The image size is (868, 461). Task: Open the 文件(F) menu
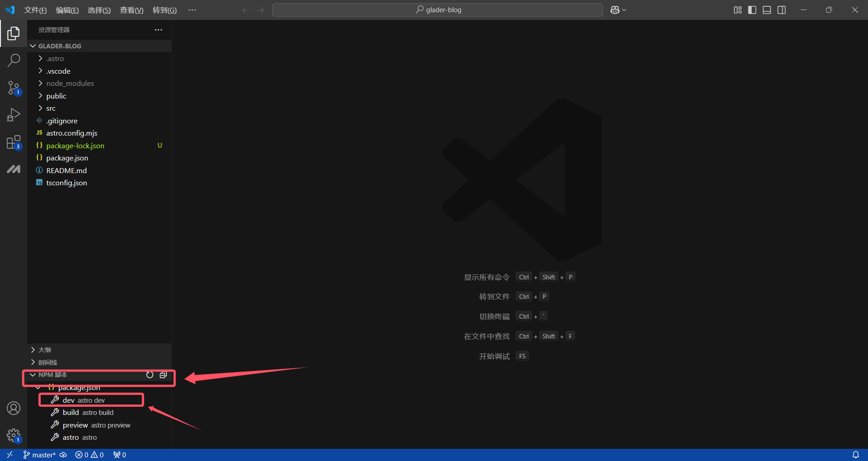pos(35,10)
